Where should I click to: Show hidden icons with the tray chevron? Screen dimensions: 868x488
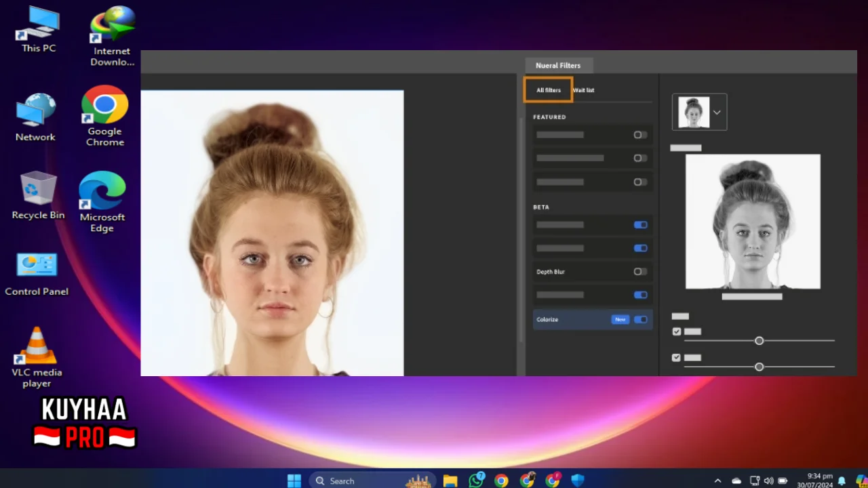tap(717, 481)
